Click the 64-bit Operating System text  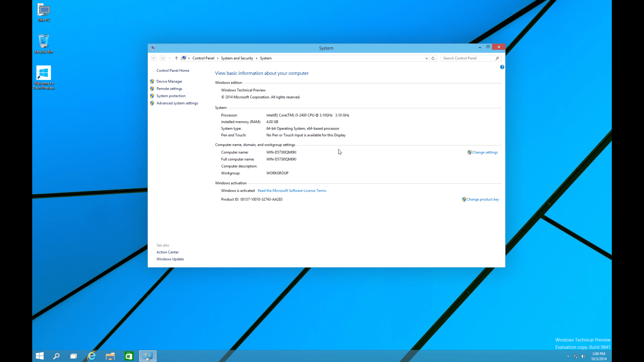[x=303, y=128]
